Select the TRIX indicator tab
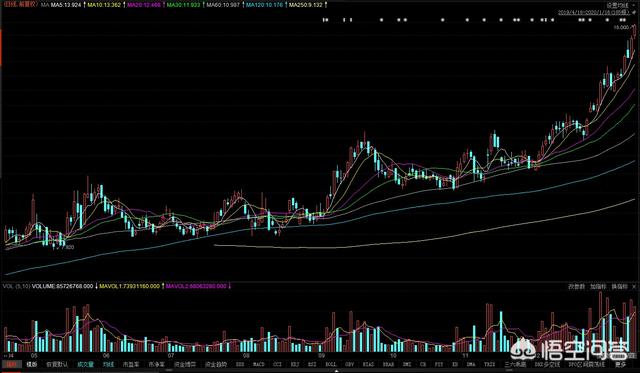640x373 pixels. point(489,364)
